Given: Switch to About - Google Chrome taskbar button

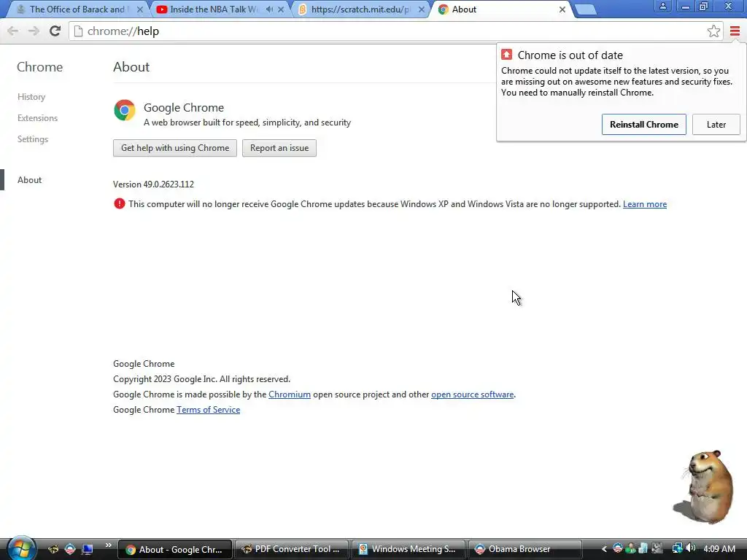Looking at the screenshot, I should click(x=175, y=549).
